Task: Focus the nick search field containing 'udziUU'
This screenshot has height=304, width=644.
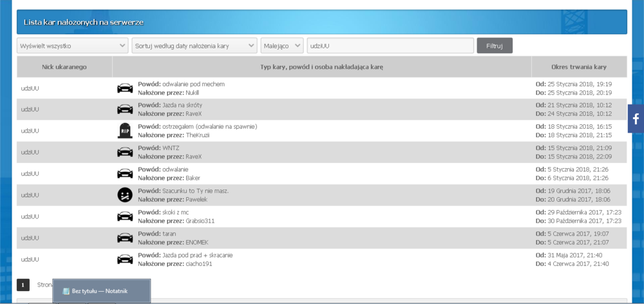Action: coord(390,46)
